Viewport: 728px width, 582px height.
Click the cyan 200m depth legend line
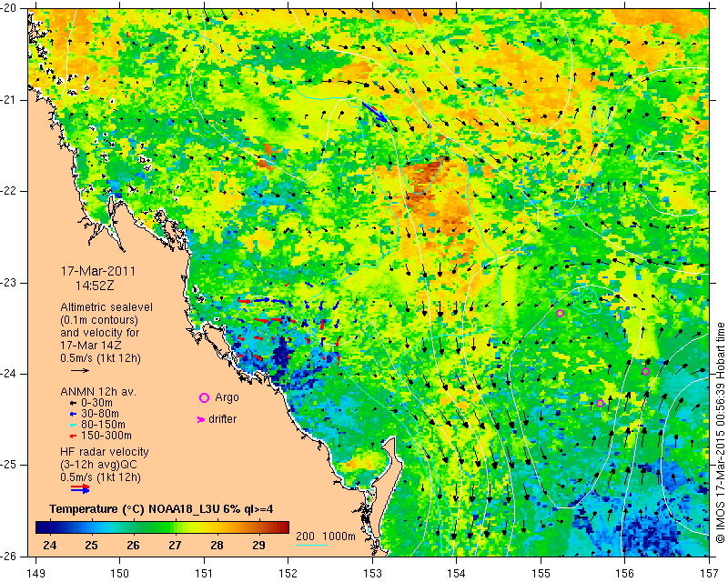(x=311, y=545)
